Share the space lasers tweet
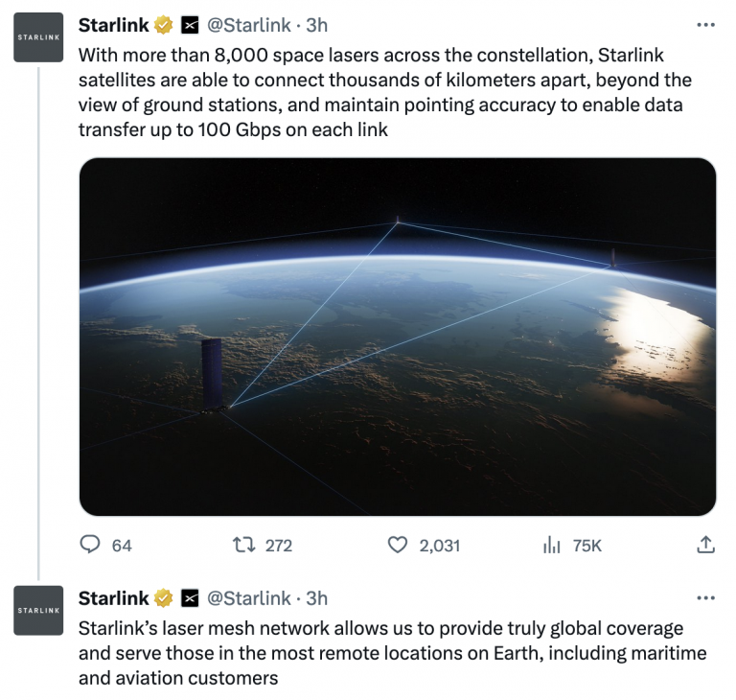The image size is (736, 700). coord(705,545)
